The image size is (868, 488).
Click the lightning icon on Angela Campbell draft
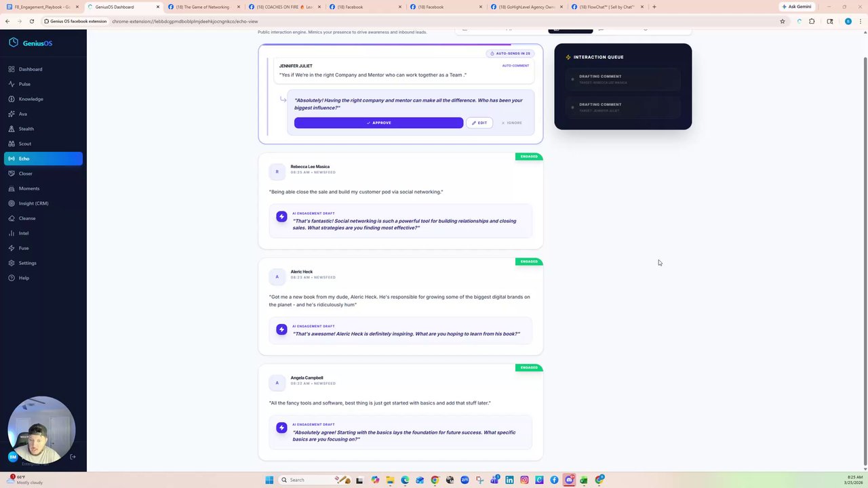pos(281,428)
